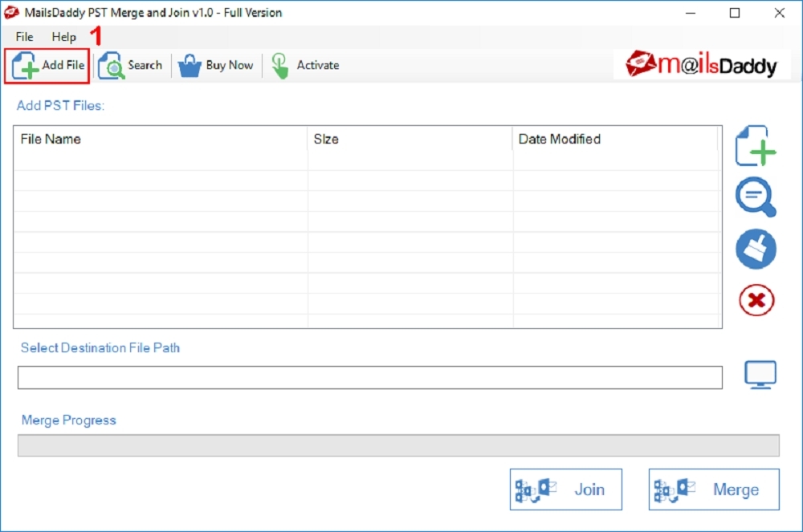Click the Merge Progress bar
The image size is (803, 532).
coord(398,445)
